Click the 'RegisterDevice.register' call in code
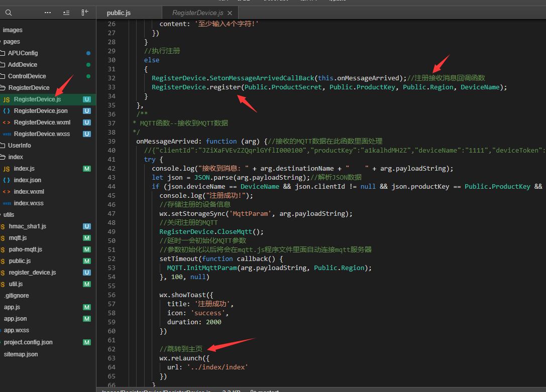The image size is (546, 392). 196,87
